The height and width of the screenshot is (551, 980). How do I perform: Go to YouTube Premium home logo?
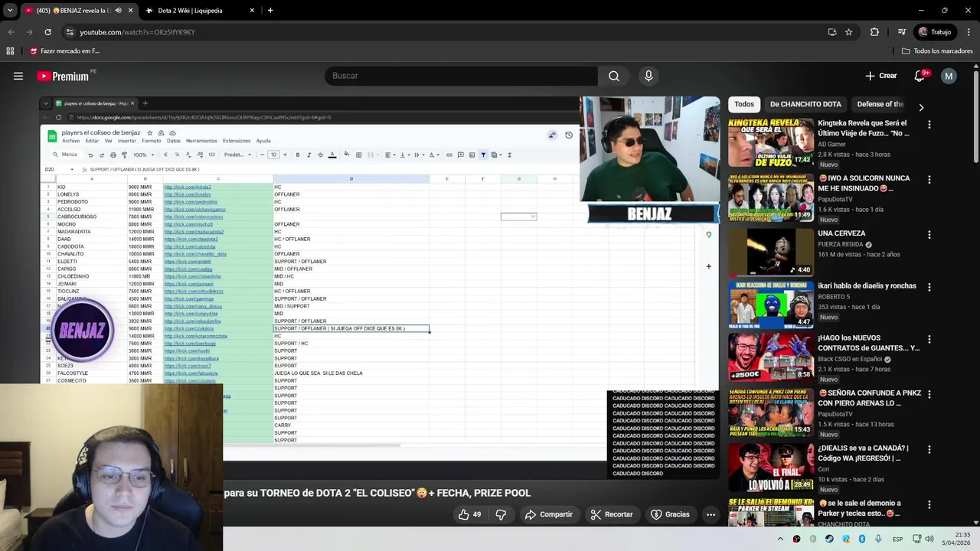pos(63,76)
